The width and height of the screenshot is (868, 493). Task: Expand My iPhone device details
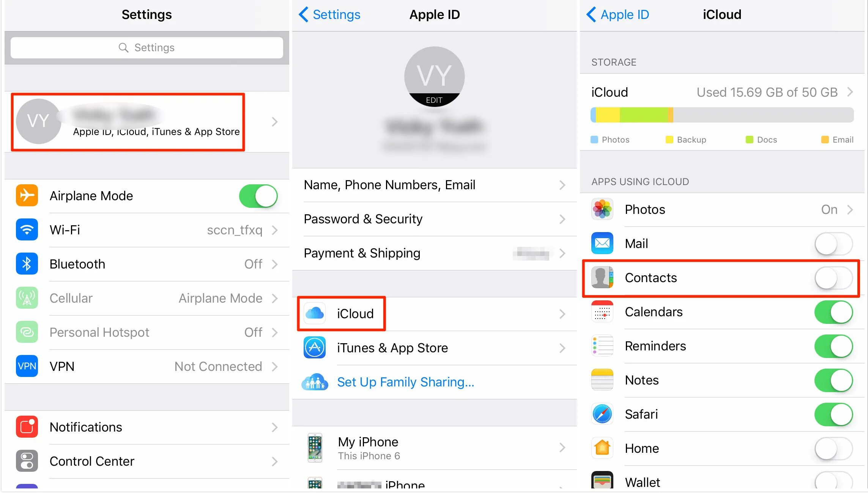[433, 448]
